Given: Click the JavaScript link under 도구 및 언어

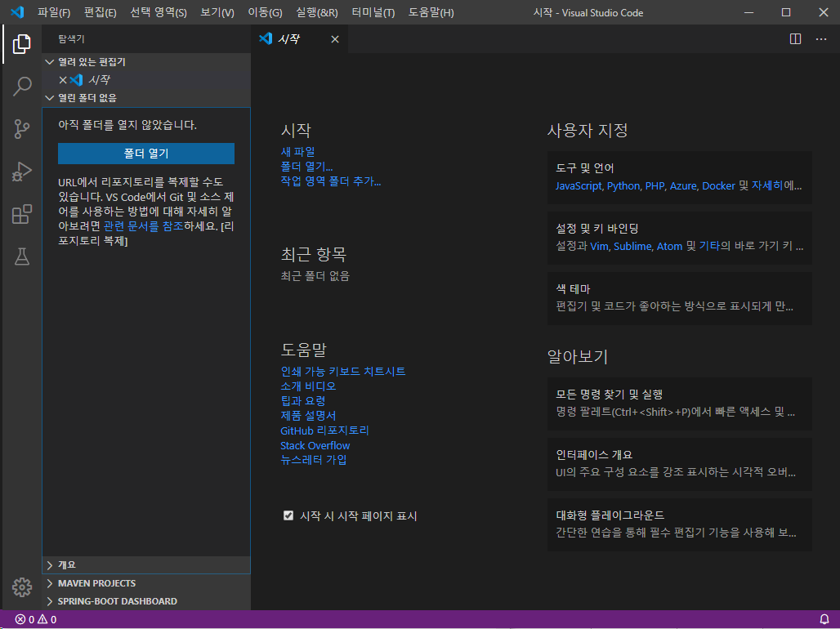Looking at the screenshot, I should [579, 186].
